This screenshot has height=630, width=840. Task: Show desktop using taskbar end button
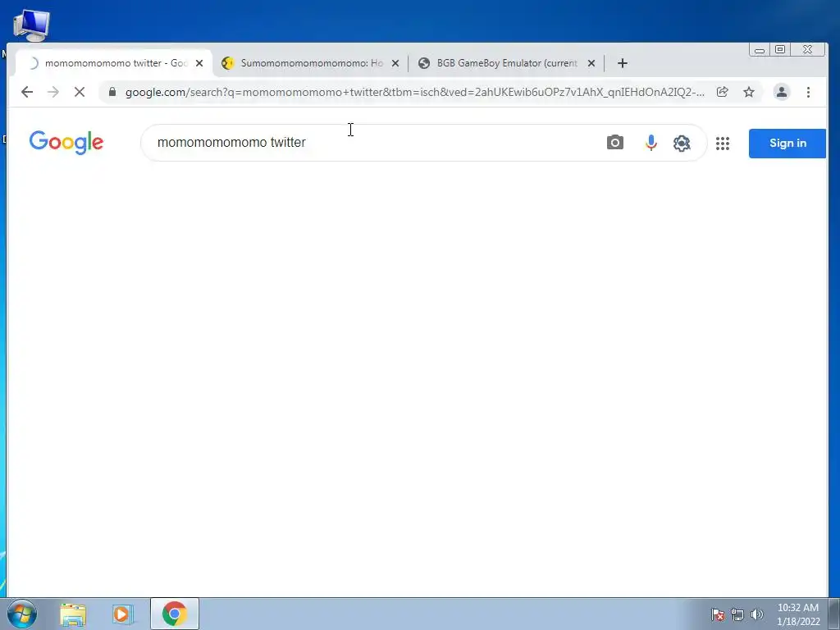click(834, 614)
